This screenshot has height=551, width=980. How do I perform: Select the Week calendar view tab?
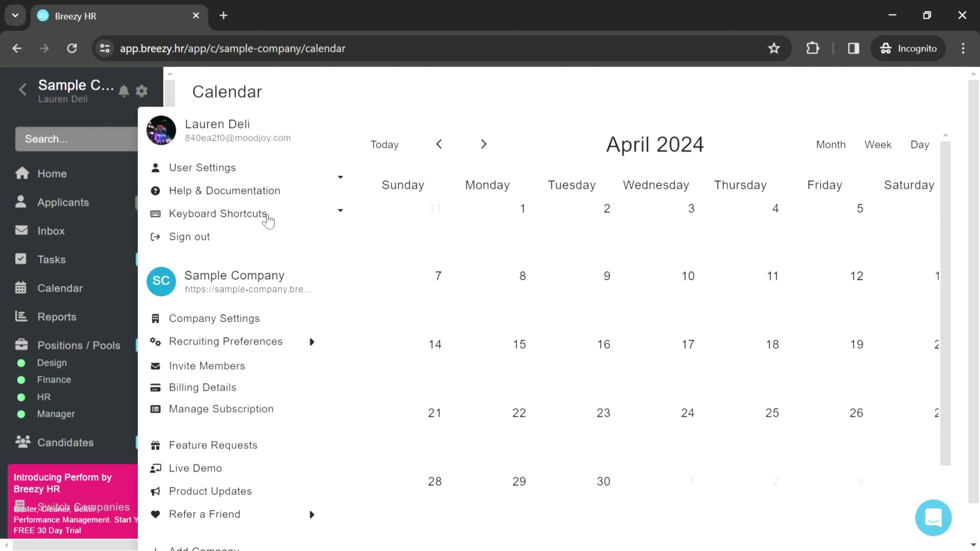878,144
